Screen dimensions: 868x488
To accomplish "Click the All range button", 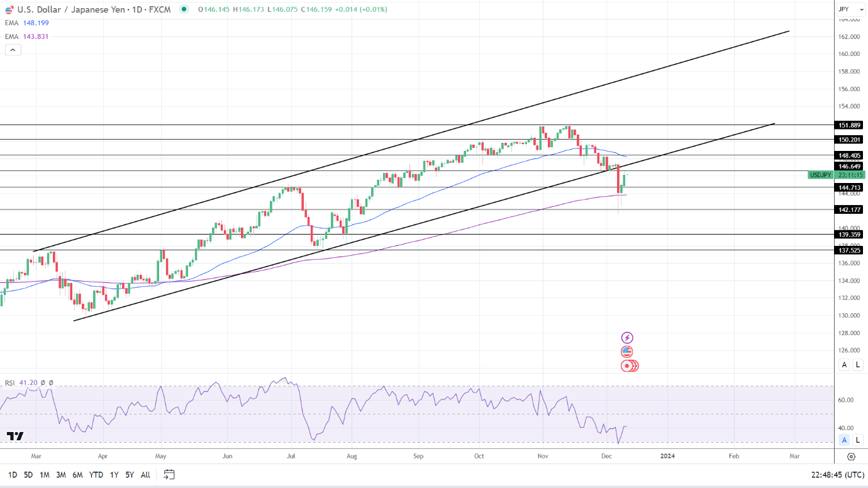I will (x=145, y=475).
